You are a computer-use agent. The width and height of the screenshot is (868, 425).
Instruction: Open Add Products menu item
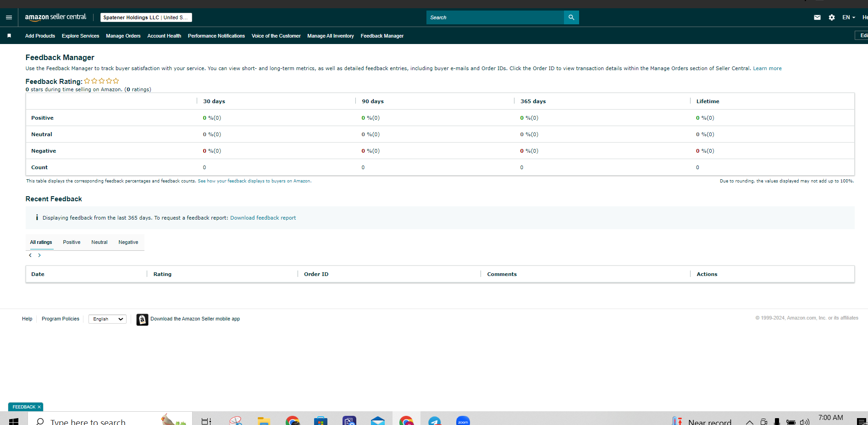(x=40, y=36)
